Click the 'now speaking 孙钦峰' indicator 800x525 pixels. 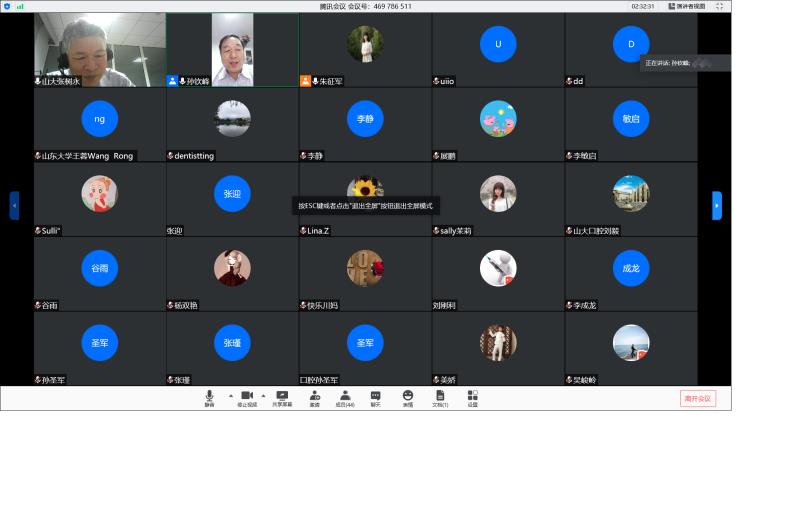(685, 63)
